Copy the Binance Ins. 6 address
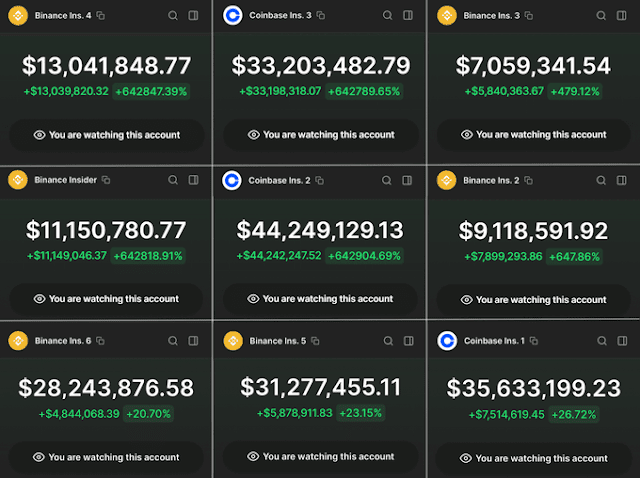The image size is (640, 478). click(100, 341)
